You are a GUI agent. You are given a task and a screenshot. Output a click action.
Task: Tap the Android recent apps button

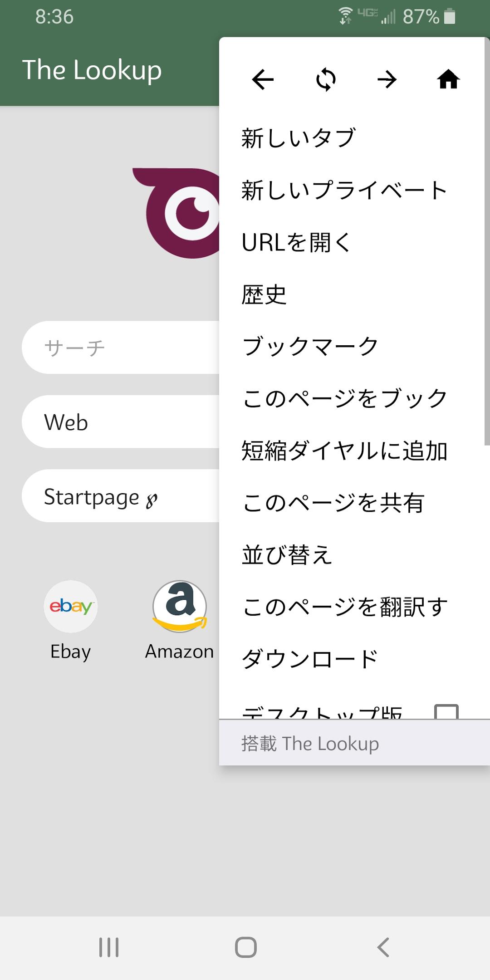coord(109,947)
